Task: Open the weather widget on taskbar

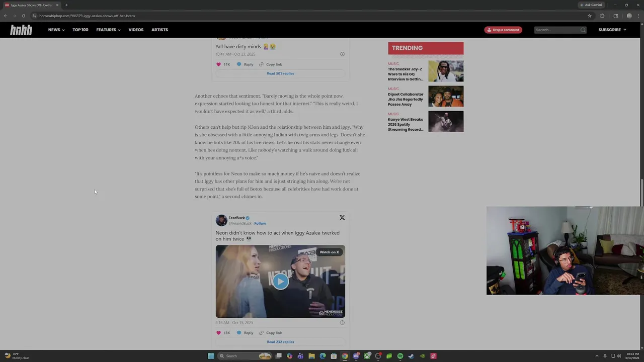Action: (x=16, y=356)
